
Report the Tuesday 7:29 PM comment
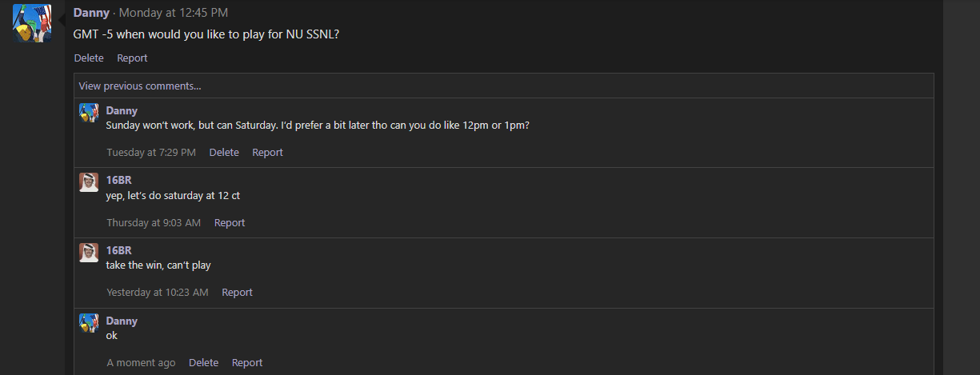click(267, 152)
